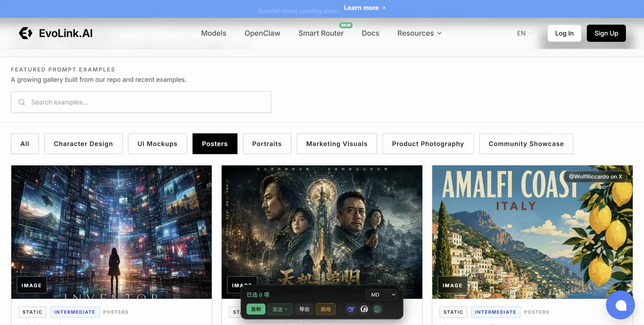644x325 pixels.
Task: Expand the Resources menu
Action: 420,33
